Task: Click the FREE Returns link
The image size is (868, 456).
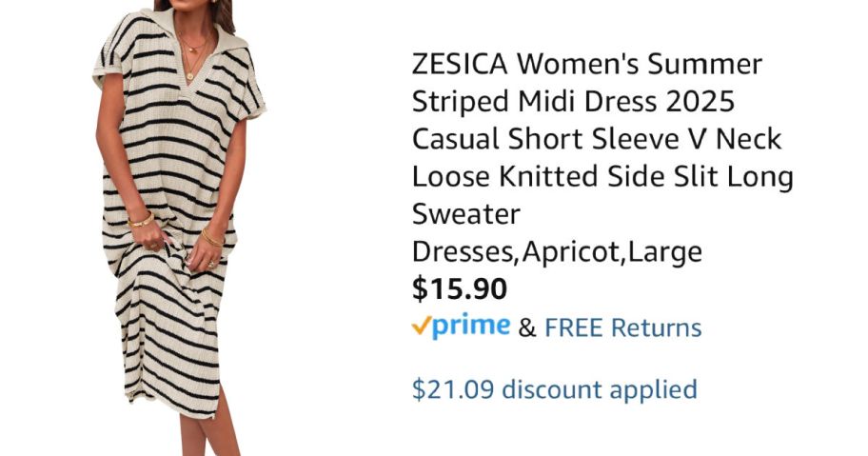Action: (x=622, y=328)
